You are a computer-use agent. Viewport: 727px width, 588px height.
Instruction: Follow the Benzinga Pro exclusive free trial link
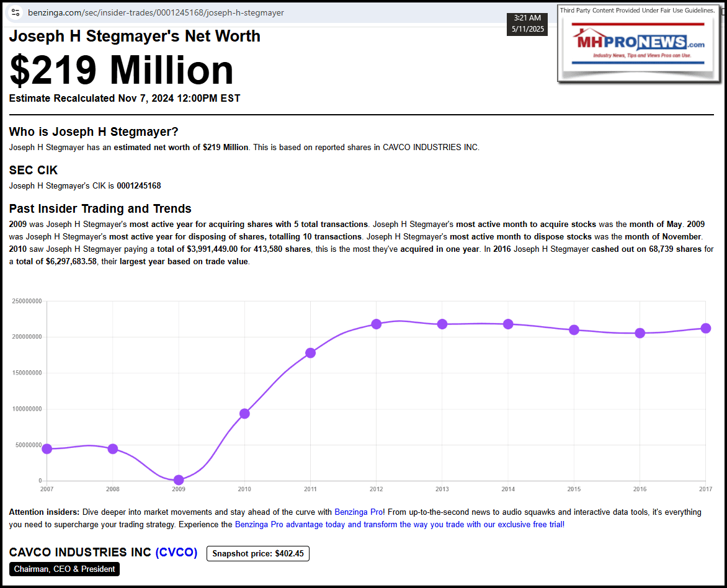point(399,525)
